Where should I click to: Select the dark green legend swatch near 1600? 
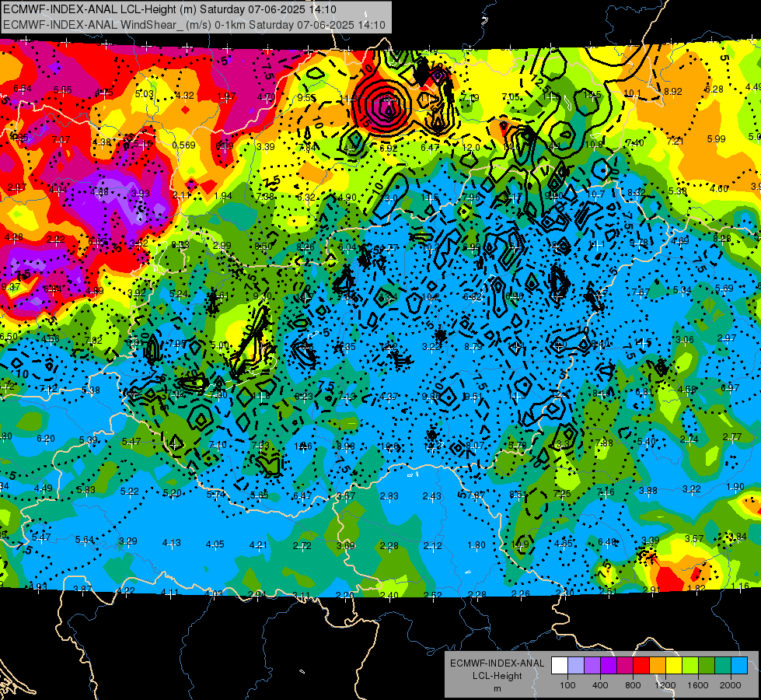click(x=707, y=666)
